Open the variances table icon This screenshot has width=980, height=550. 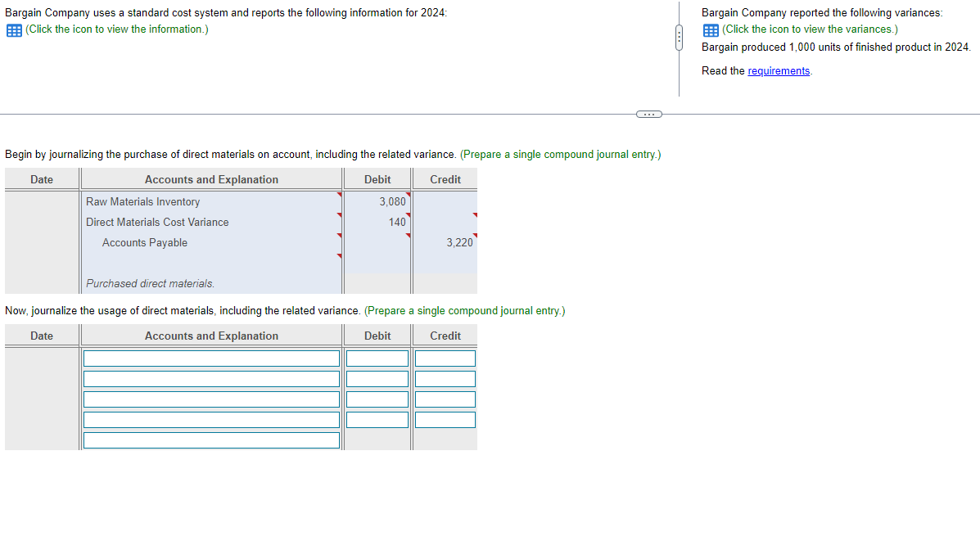coord(711,30)
